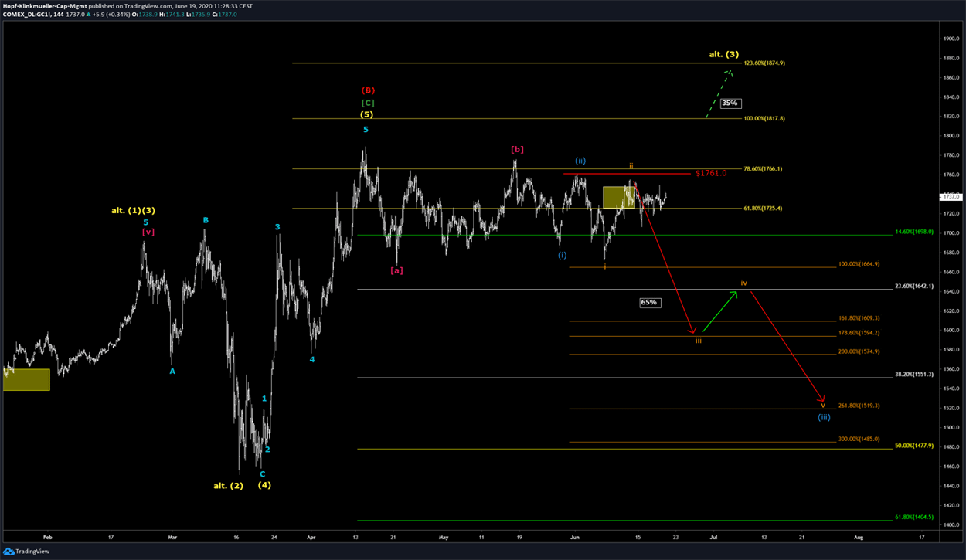Screen dimensions: 966x560
Task: Select the pink [b] wave label
Action: pos(517,148)
